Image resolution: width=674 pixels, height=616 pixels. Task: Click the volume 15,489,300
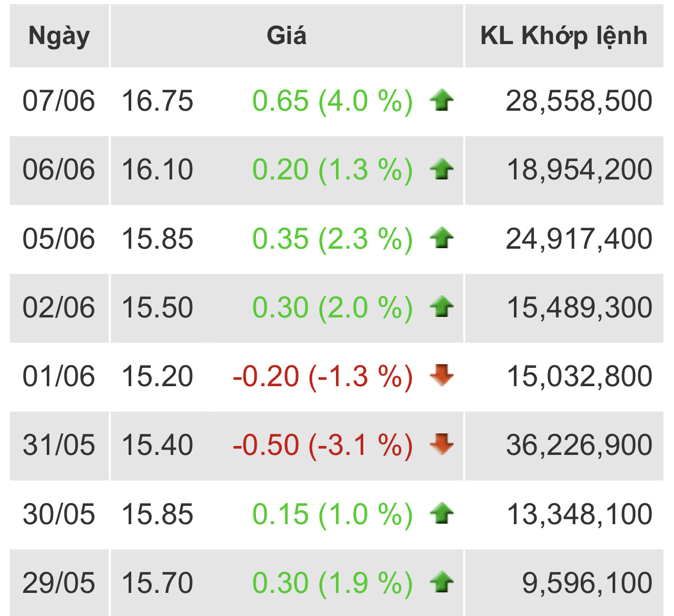coord(580,307)
